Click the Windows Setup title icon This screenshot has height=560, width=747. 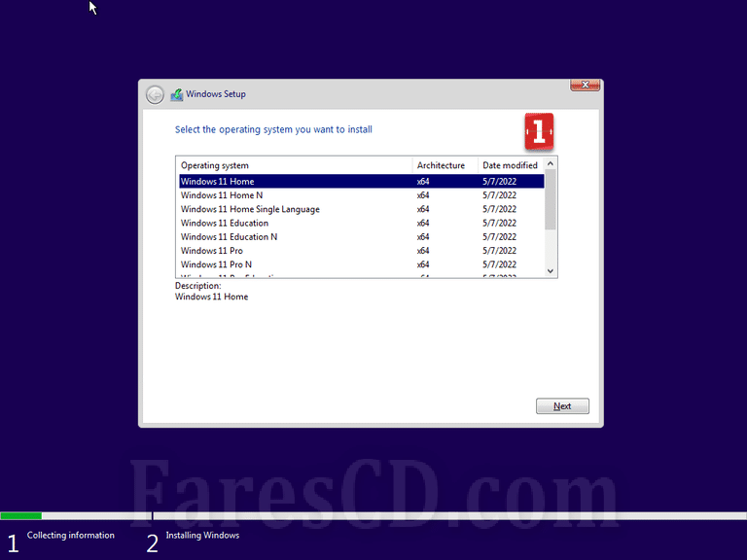tap(177, 94)
